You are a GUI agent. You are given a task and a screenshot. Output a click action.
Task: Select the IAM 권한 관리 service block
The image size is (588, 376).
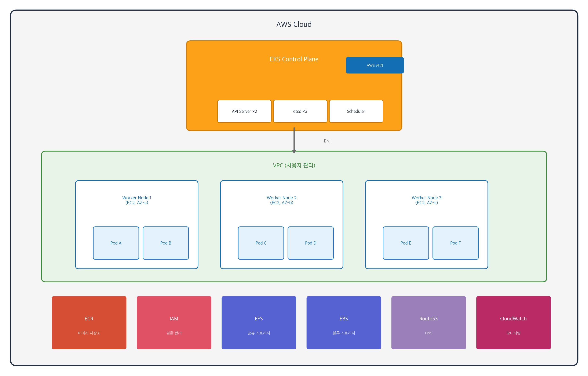(174, 323)
